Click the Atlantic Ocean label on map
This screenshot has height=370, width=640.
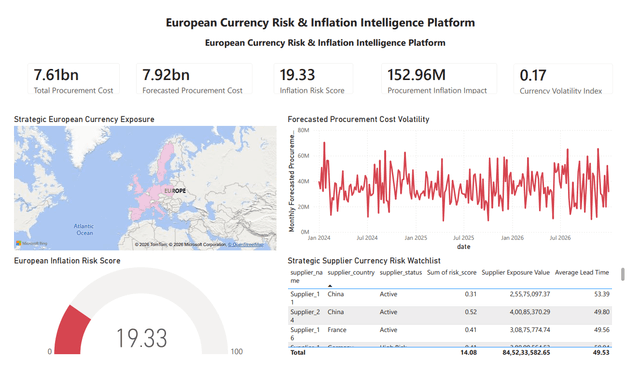click(84, 229)
